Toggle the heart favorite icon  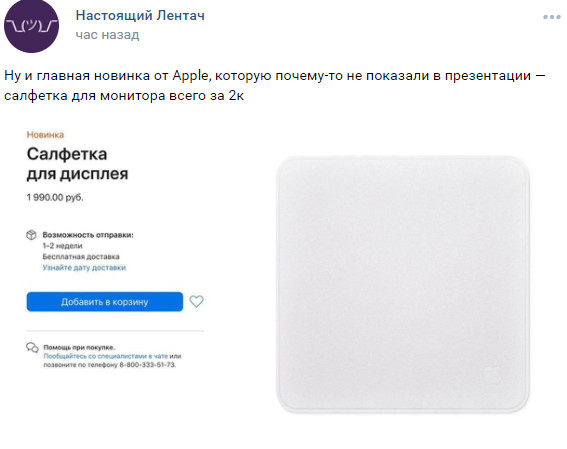coord(197,301)
